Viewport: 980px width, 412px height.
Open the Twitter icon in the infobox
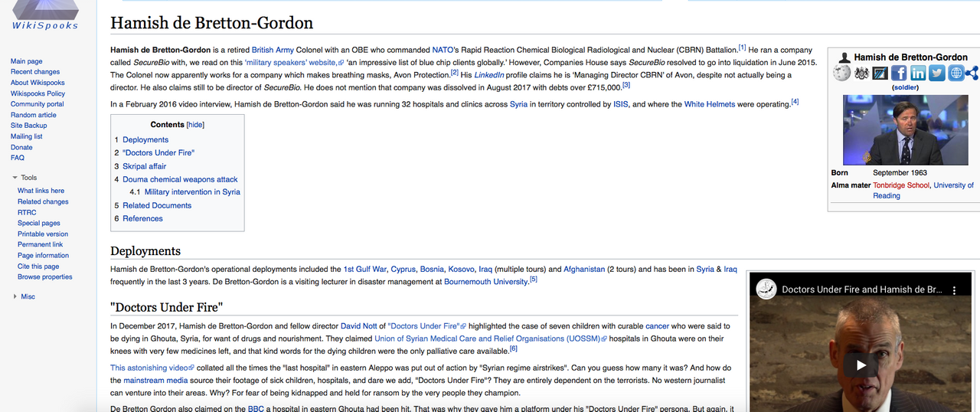936,73
